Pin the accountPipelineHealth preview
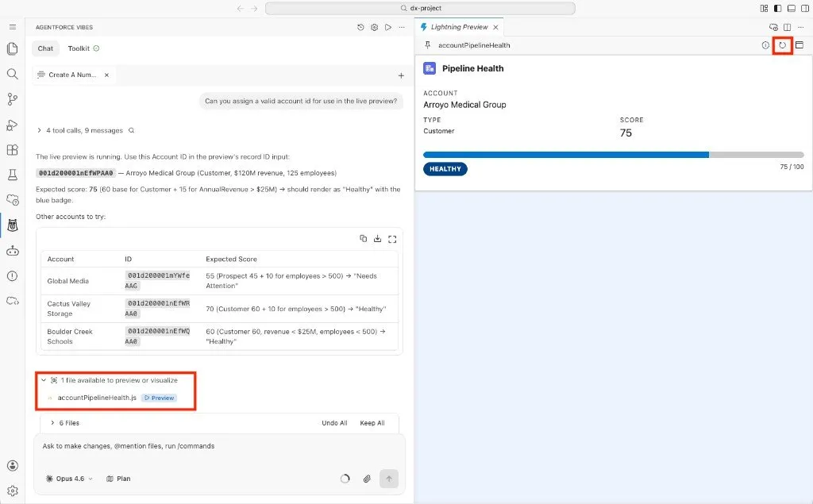 (x=428, y=45)
